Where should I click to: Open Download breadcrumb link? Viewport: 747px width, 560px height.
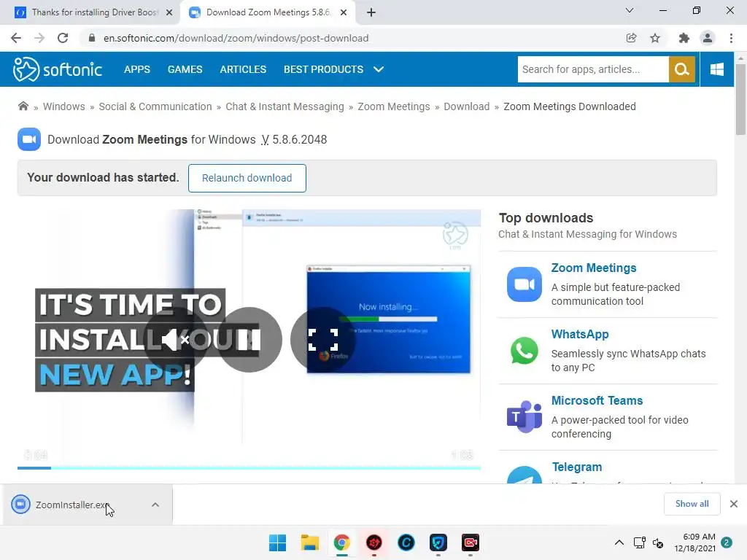coord(466,106)
